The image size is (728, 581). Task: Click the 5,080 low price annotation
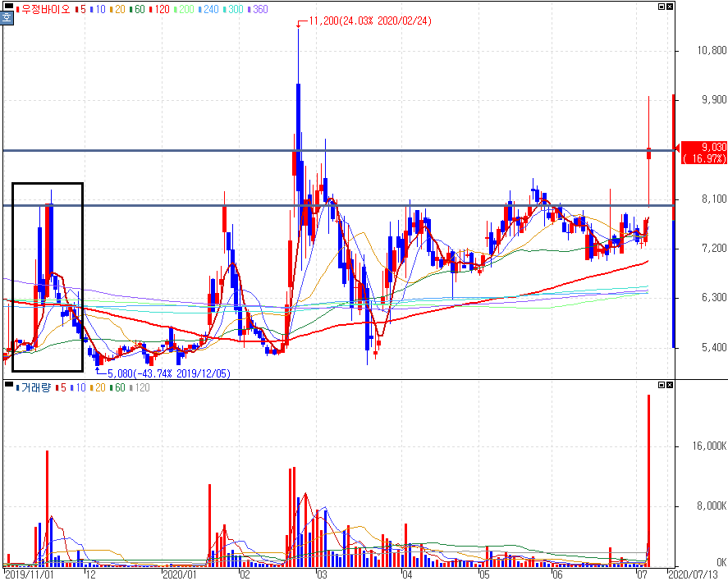168,373
